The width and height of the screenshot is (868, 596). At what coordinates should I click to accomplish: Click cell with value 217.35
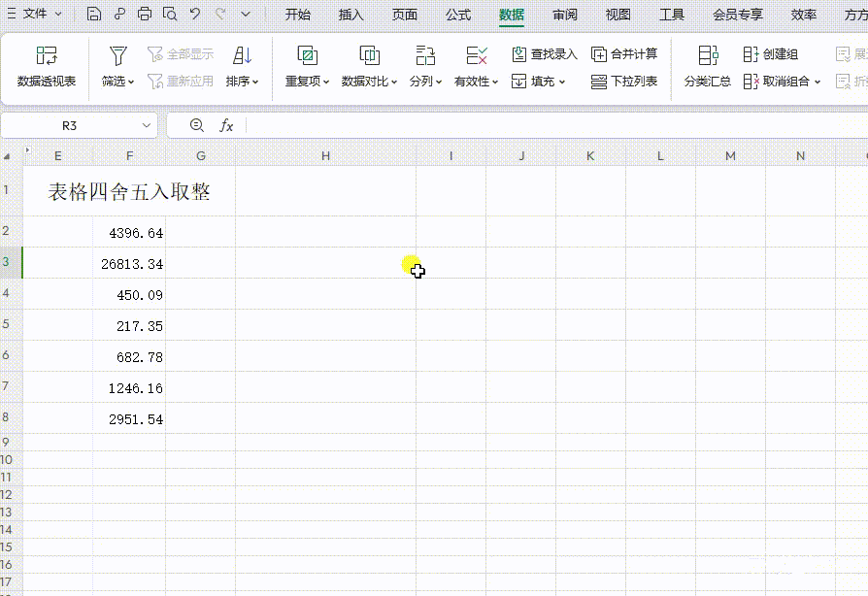coord(129,325)
